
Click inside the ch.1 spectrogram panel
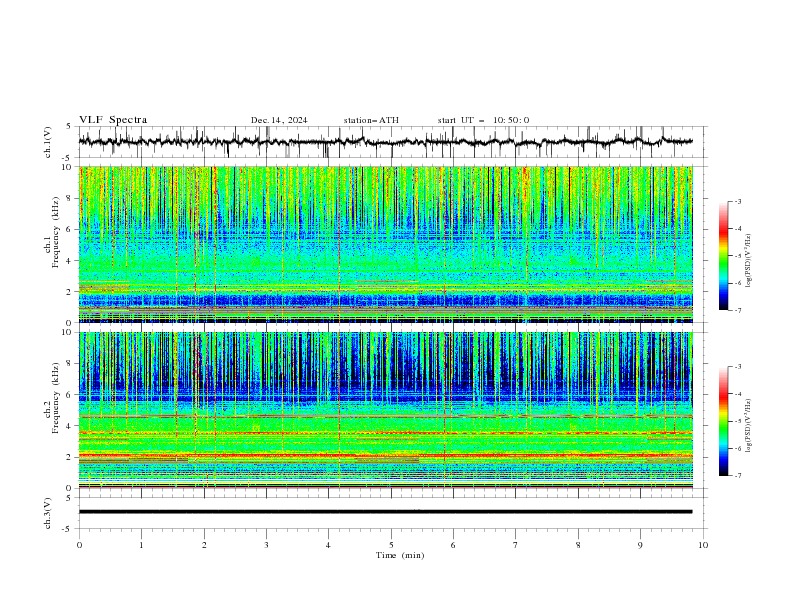point(386,244)
